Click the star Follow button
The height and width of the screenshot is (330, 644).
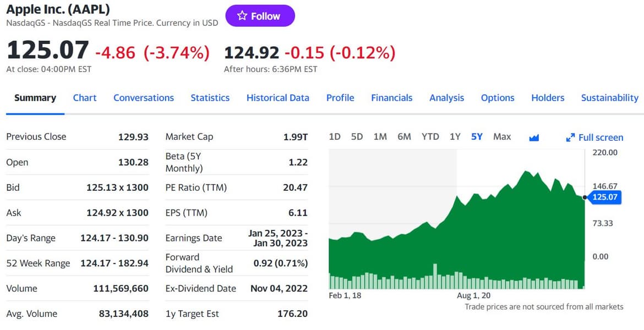point(260,16)
